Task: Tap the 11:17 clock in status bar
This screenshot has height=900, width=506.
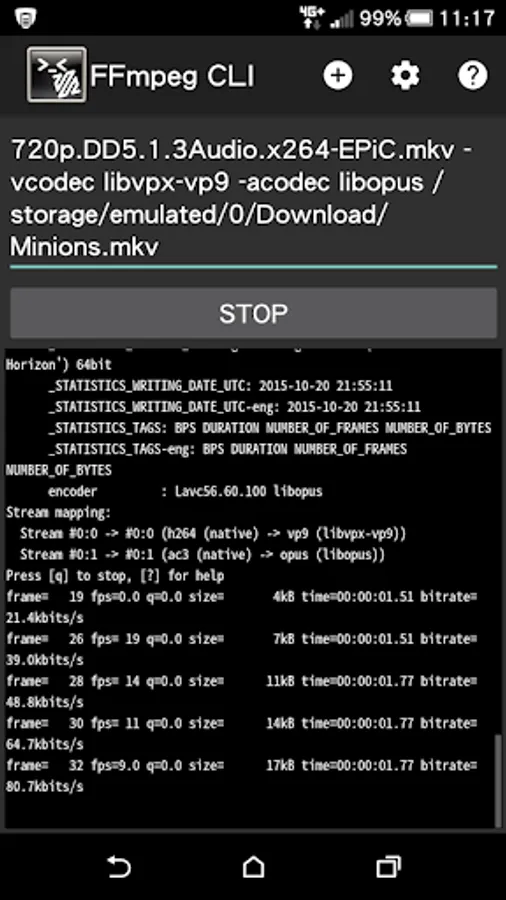Action: click(466, 18)
